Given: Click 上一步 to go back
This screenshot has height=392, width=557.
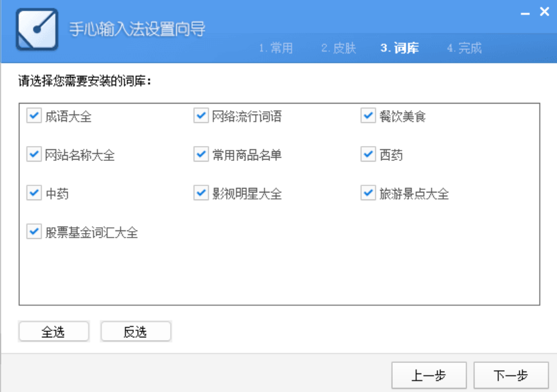Looking at the screenshot, I should coord(428,375).
